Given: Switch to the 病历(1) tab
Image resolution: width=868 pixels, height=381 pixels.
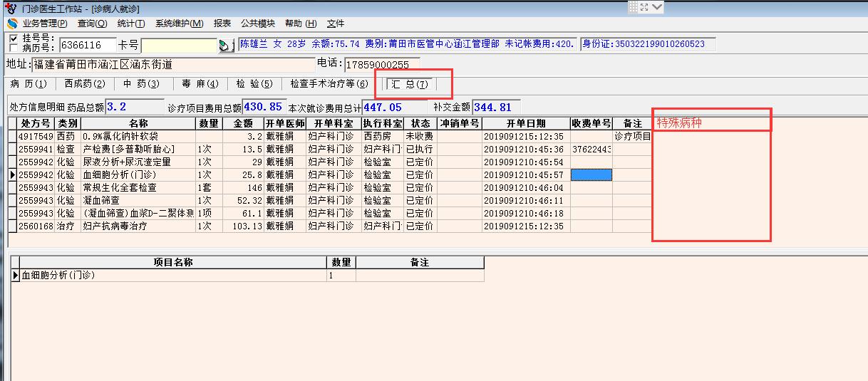Looking at the screenshot, I should [x=29, y=84].
